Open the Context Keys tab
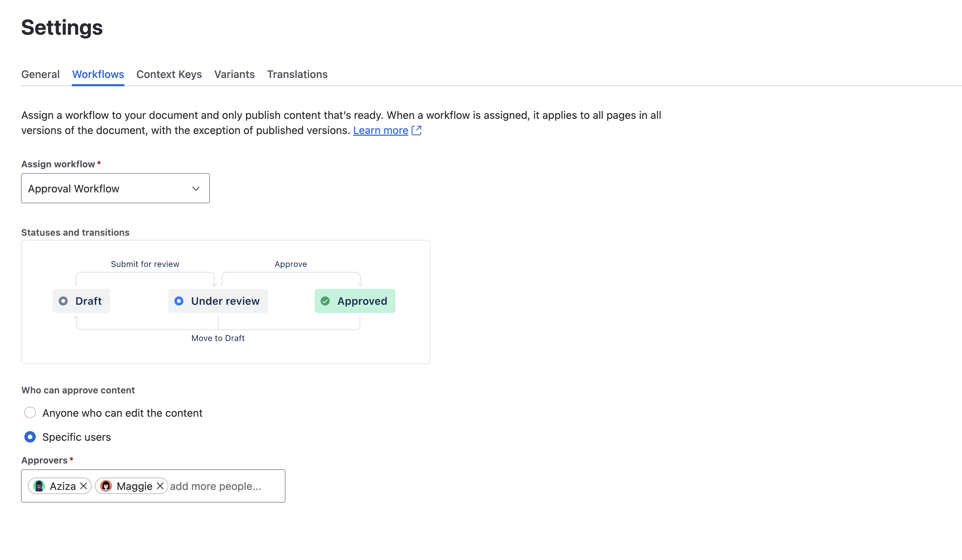 [x=169, y=74]
